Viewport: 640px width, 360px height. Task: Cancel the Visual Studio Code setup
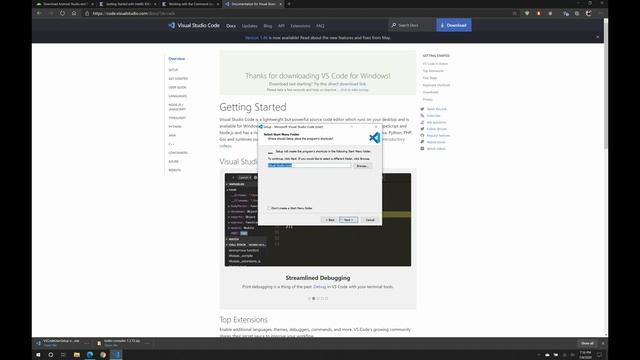click(x=370, y=220)
